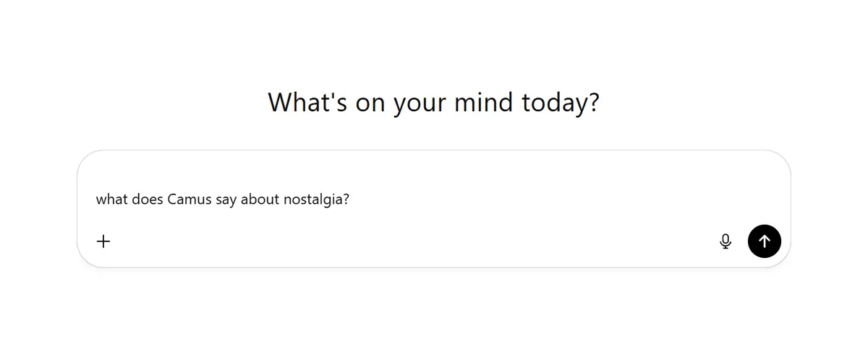Click the word "does" in the prompt
The width and height of the screenshot is (868, 352).
pos(148,199)
